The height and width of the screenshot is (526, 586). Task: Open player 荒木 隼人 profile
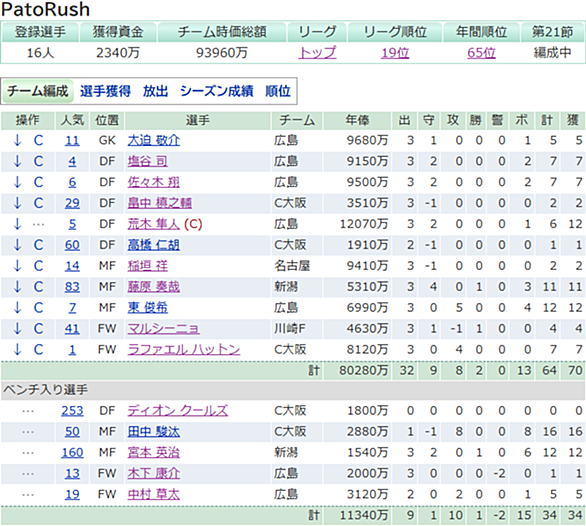point(154,224)
